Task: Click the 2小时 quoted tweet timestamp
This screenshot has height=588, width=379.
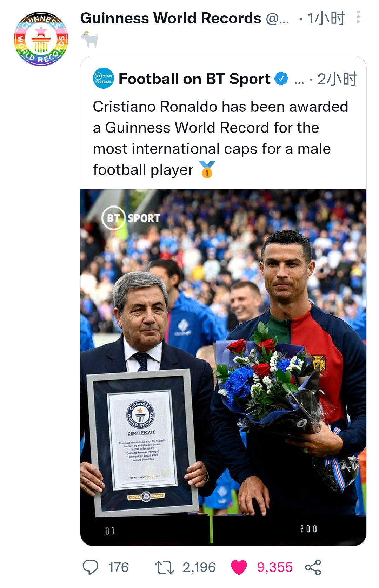Action: (x=337, y=79)
